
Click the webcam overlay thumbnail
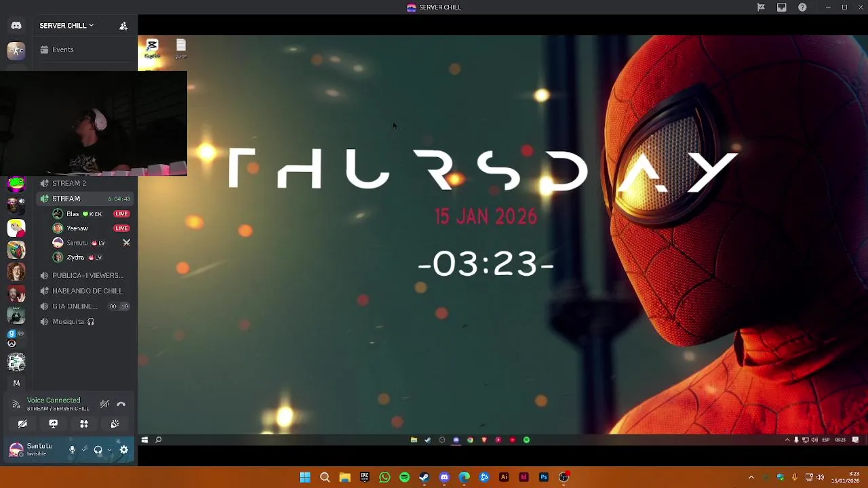click(94, 123)
